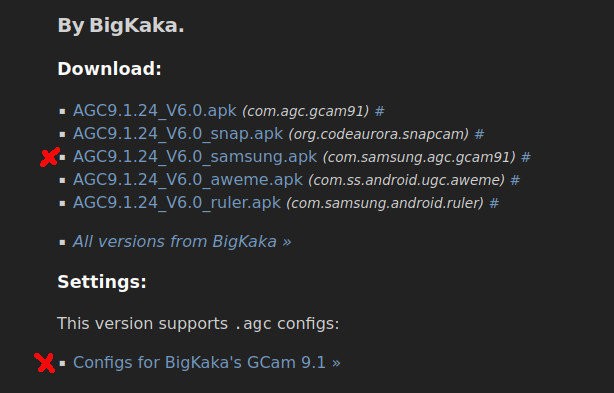
Task: Open the AGC9.1.24_V6.0_aweme.apk link
Action: [x=188, y=180]
